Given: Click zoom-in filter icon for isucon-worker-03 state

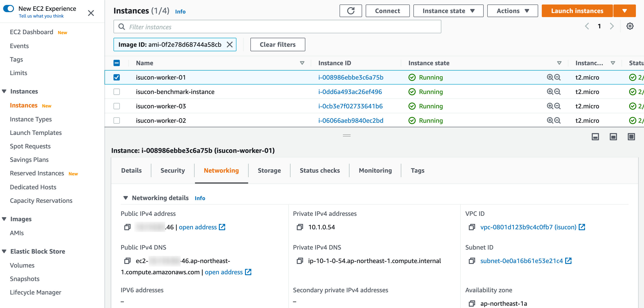Looking at the screenshot, I should (550, 106).
